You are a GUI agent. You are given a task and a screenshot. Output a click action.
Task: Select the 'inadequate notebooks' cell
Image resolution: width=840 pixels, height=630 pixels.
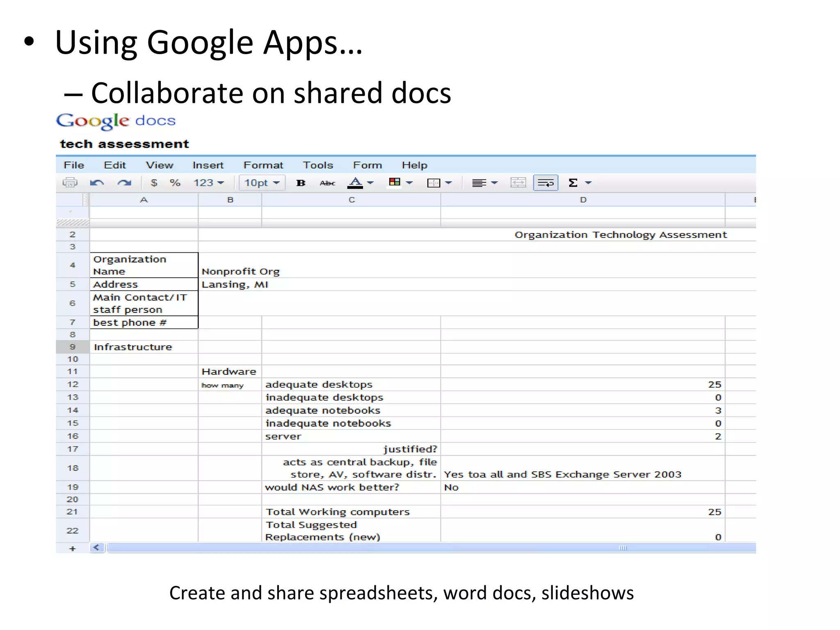(x=351, y=423)
